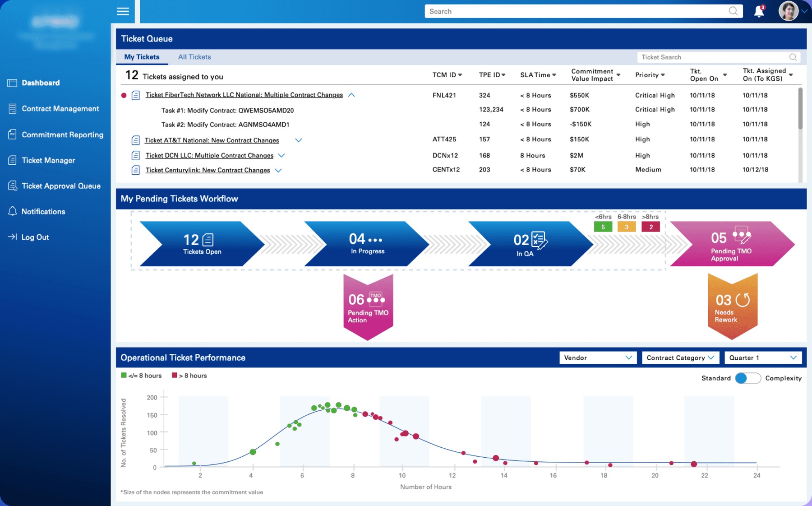Collapse the FiberTech ticket chevron

351,95
